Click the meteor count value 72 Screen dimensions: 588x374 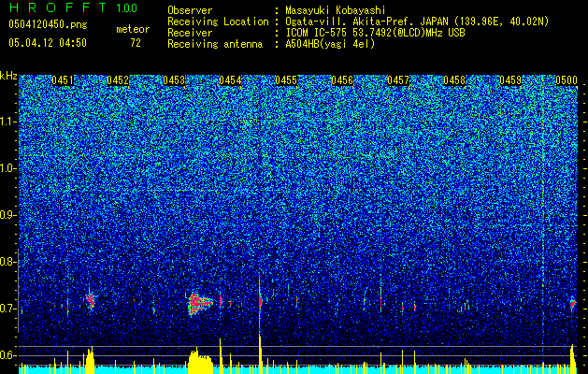coord(136,43)
